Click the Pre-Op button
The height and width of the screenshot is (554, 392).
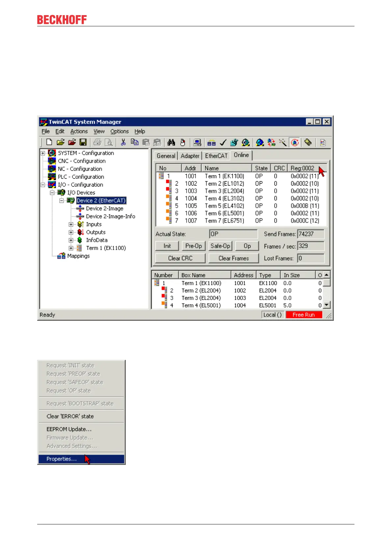(194, 246)
